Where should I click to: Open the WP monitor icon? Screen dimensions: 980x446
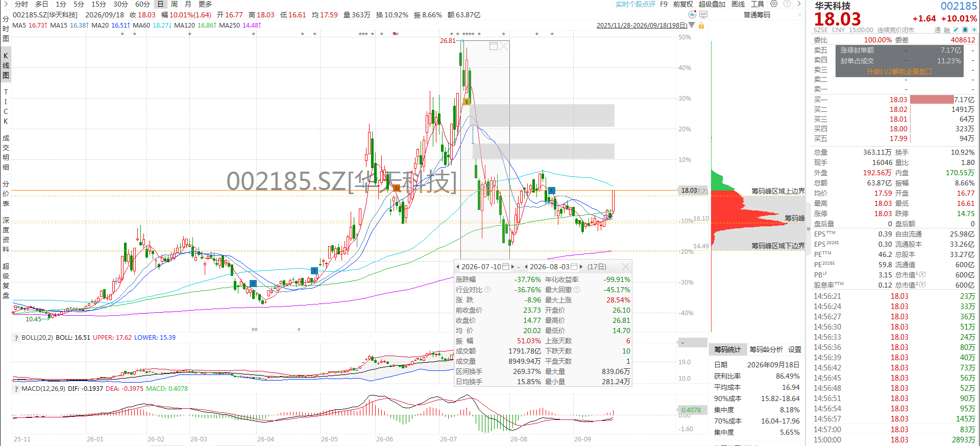703,15
